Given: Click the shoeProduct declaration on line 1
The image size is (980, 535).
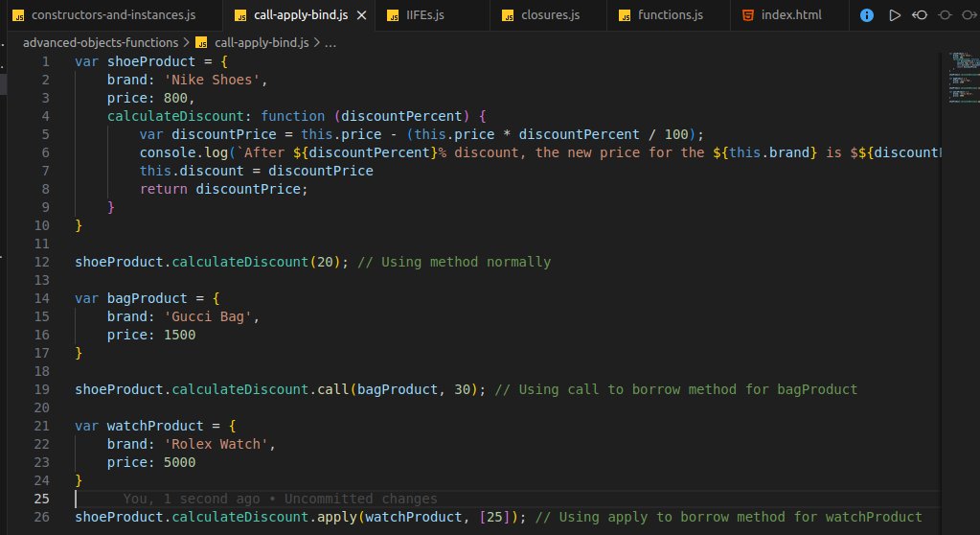Looking at the screenshot, I should [x=151, y=61].
